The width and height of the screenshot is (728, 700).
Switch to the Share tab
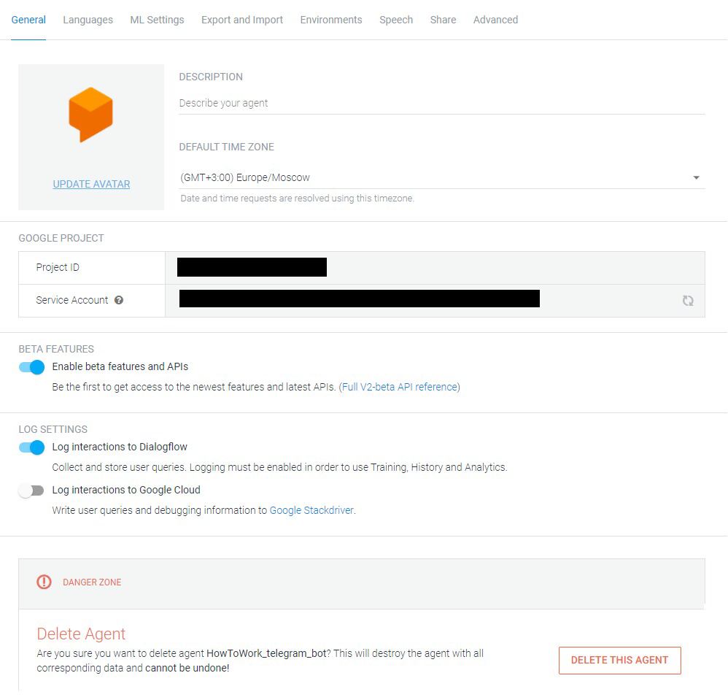pos(443,20)
